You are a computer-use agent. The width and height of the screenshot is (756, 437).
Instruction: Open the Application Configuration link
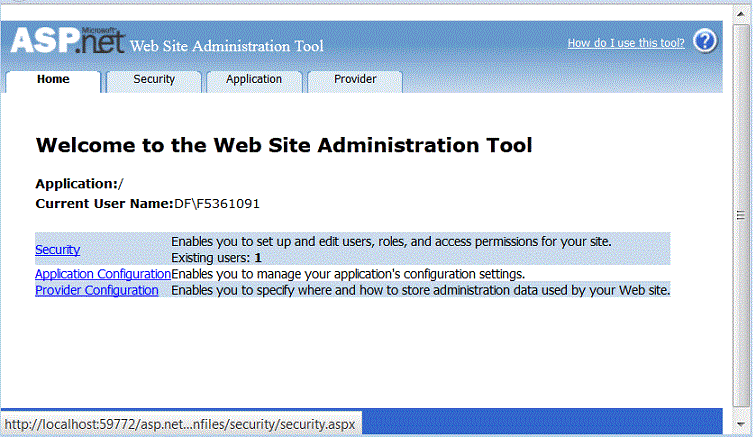point(103,274)
